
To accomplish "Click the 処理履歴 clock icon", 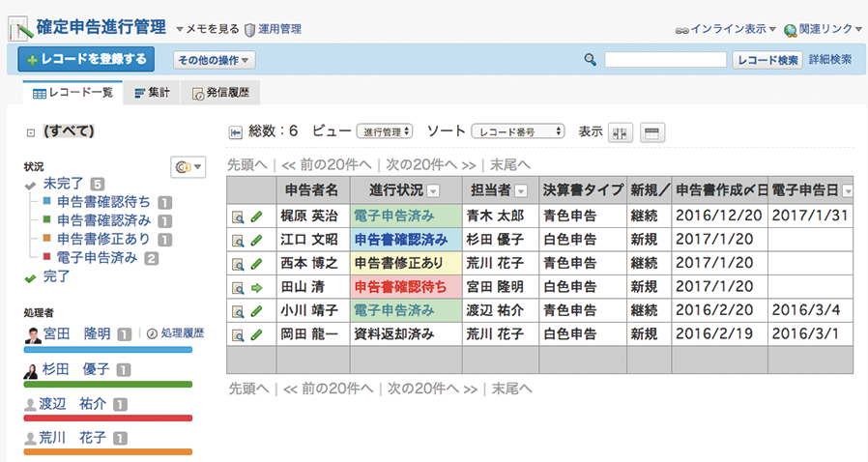I will (152, 333).
